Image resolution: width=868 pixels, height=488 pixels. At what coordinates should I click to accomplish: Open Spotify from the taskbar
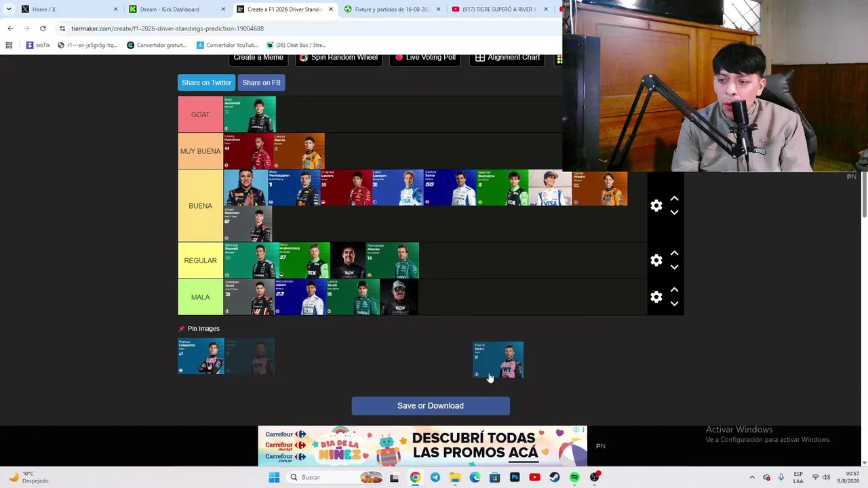tap(574, 477)
